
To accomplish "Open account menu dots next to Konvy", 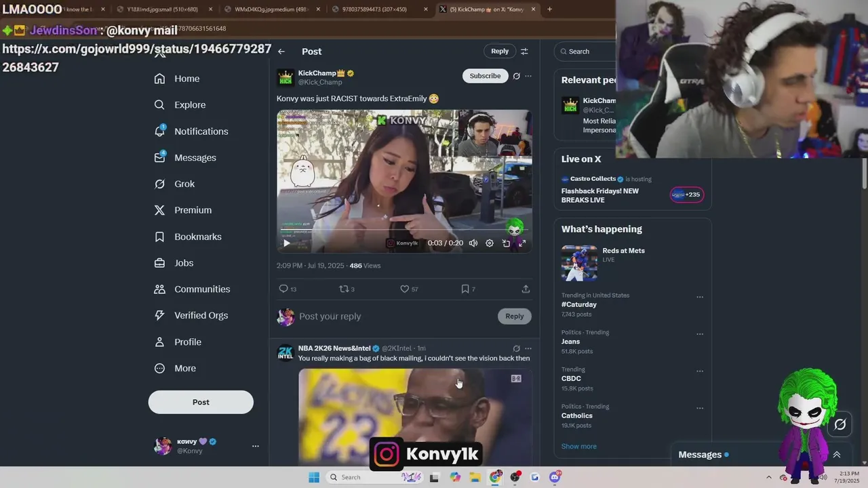I will 256,446.
